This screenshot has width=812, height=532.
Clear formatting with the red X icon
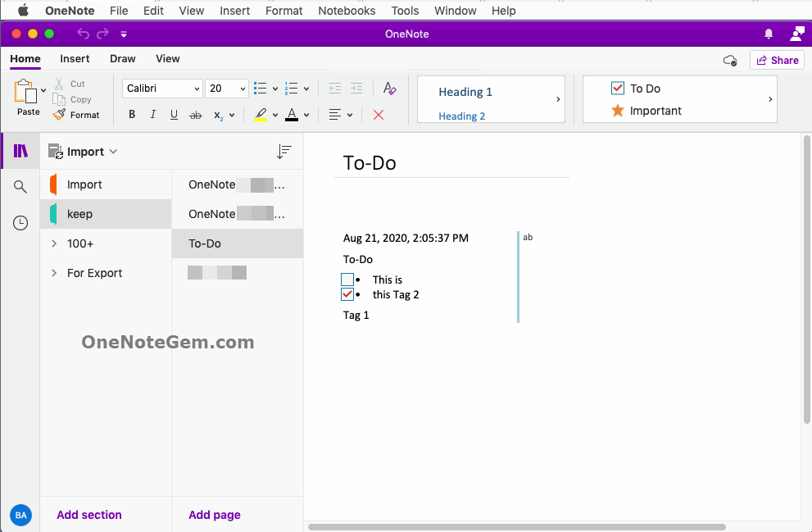(x=378, y=115)
